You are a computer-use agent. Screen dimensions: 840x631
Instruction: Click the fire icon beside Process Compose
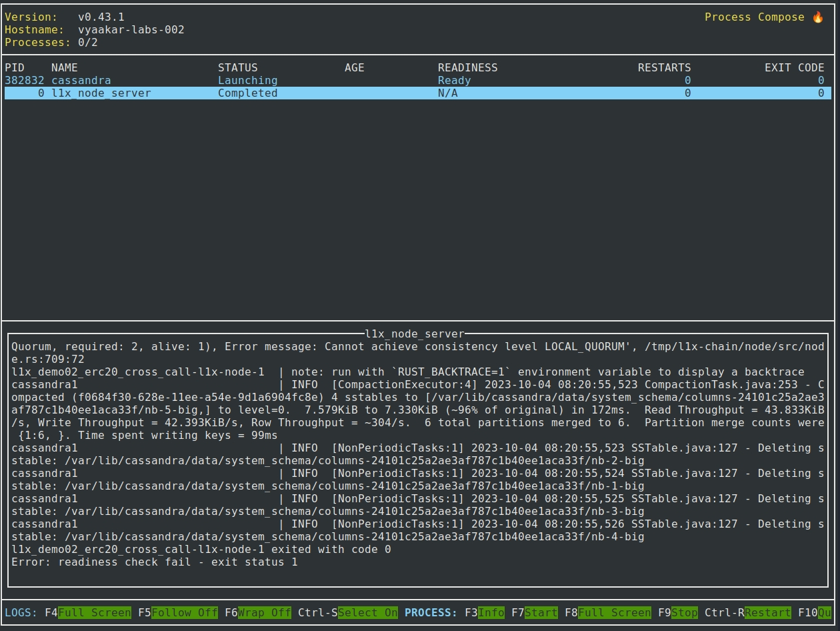point(818,17)
